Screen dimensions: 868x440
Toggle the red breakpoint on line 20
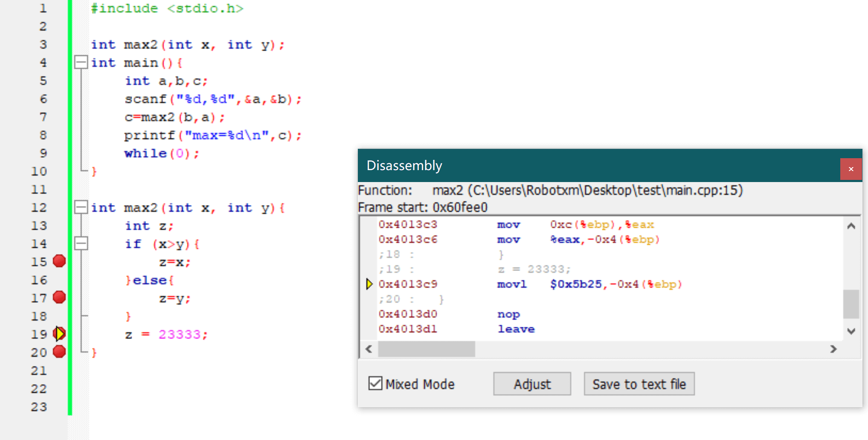click(59, 352)
